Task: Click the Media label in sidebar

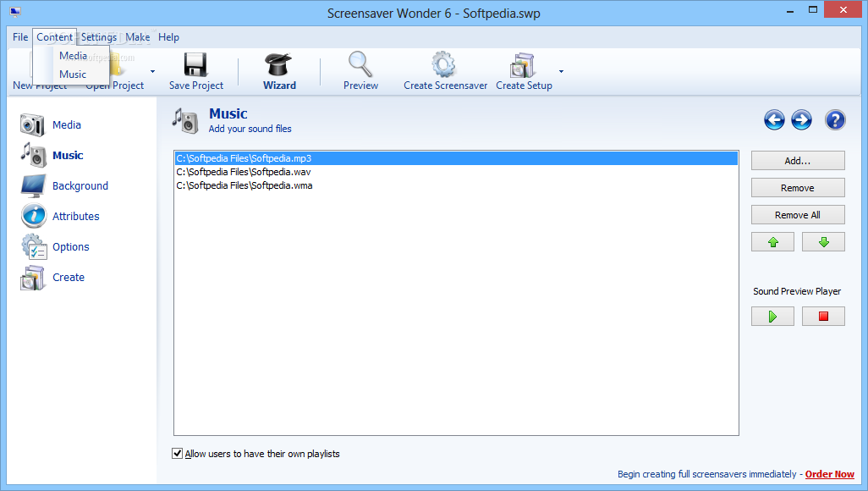Action: (67, 124)
